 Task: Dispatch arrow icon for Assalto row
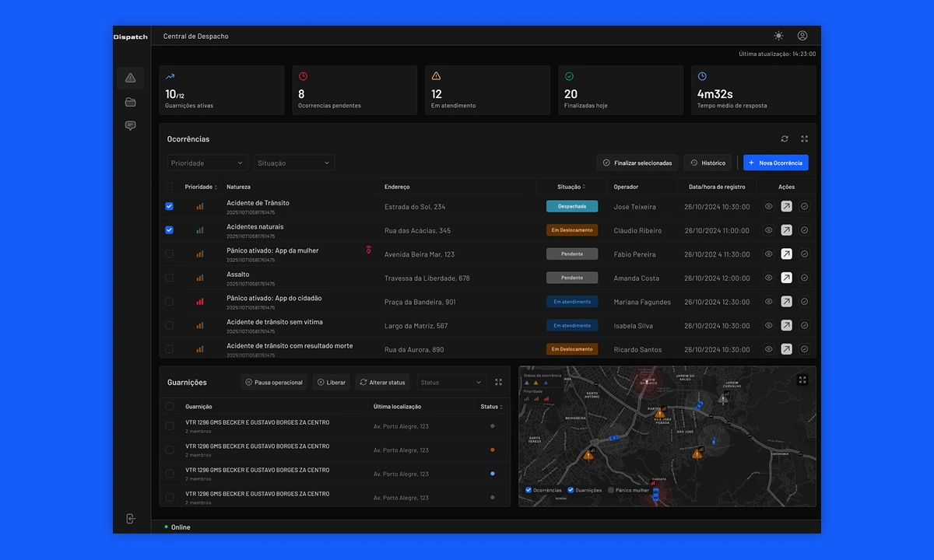pyautogui.click(x=786, y=278)
